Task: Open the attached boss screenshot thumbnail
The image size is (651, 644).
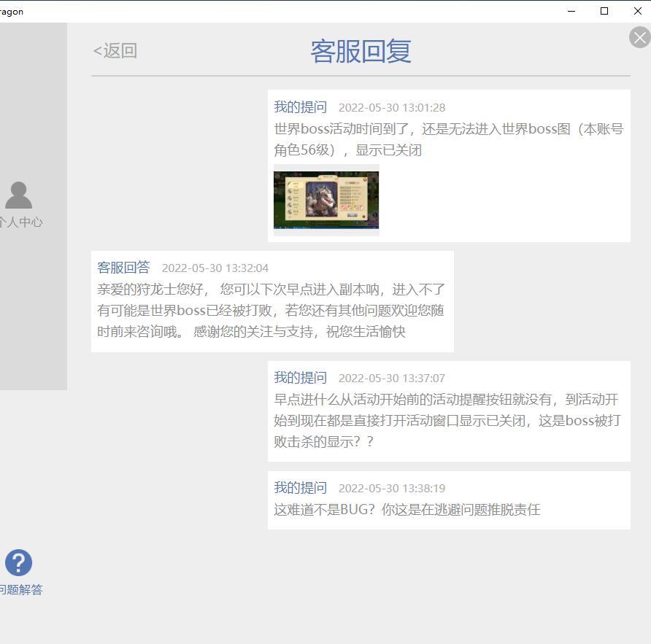Action: click(x=326, y=200)
